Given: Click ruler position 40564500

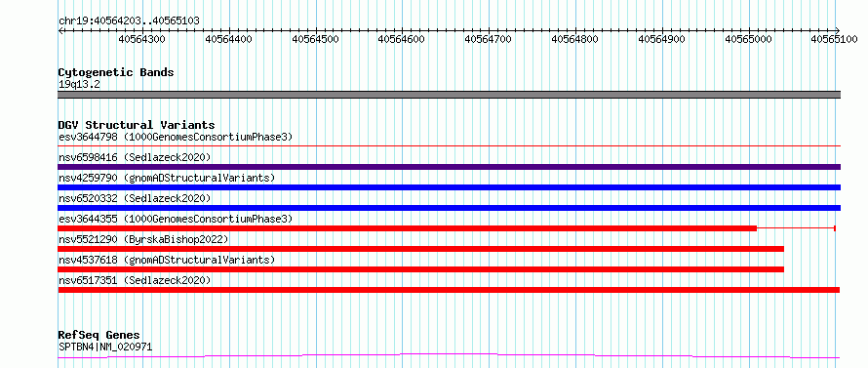Looking at the screenshot, I should 315,39.
